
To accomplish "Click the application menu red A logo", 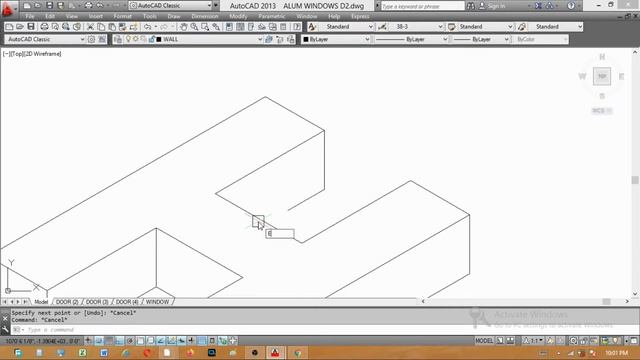I will [7, 8].
